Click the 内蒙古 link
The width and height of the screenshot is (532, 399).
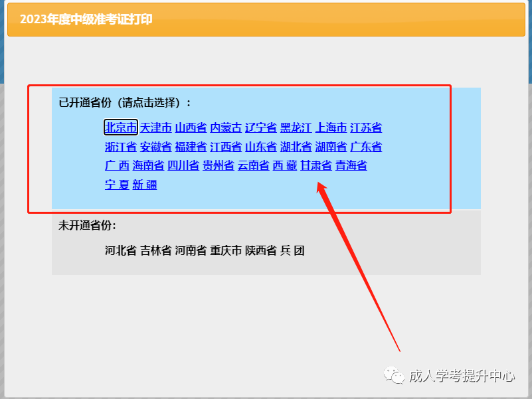coord(226,127)
